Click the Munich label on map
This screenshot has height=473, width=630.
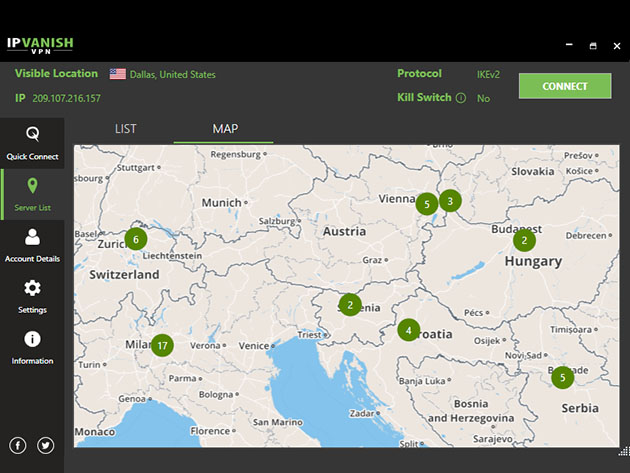[x=221, y=203]
